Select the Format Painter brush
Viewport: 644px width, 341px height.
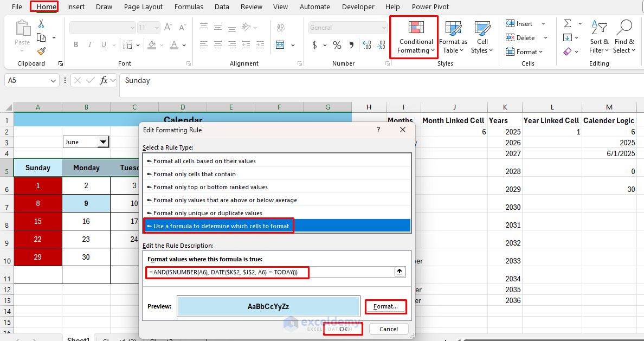[x=41, y=52]
